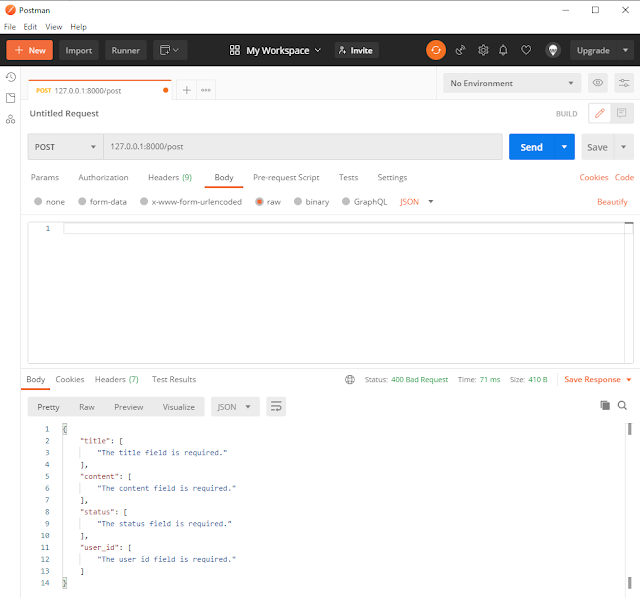Open the notifications bell
The height and width of the screenshot is (598, 640).
pyautogui.click(x=503, y=50)
